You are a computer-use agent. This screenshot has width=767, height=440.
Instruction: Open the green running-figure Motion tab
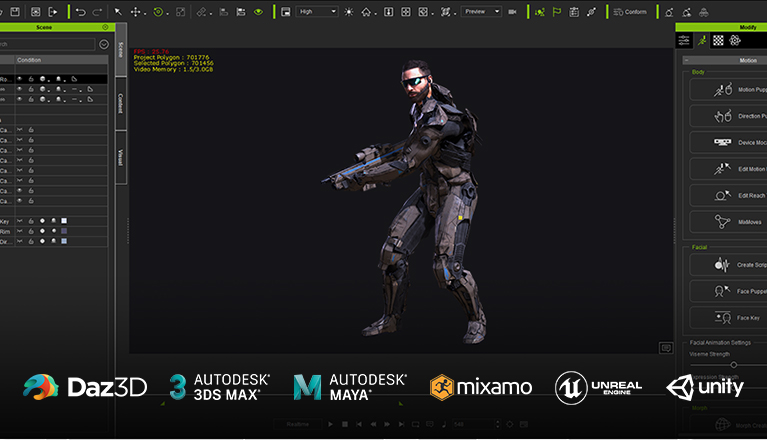702,41
